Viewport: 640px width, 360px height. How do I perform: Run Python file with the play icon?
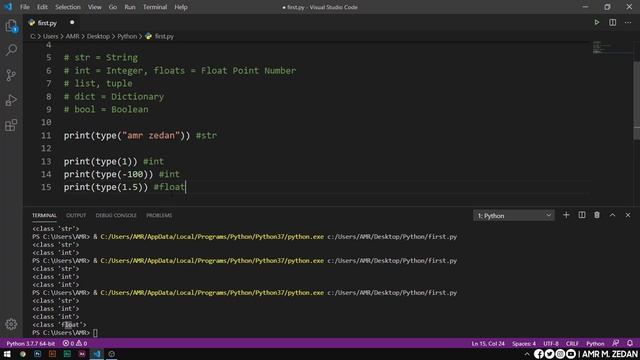pos(596,22)
